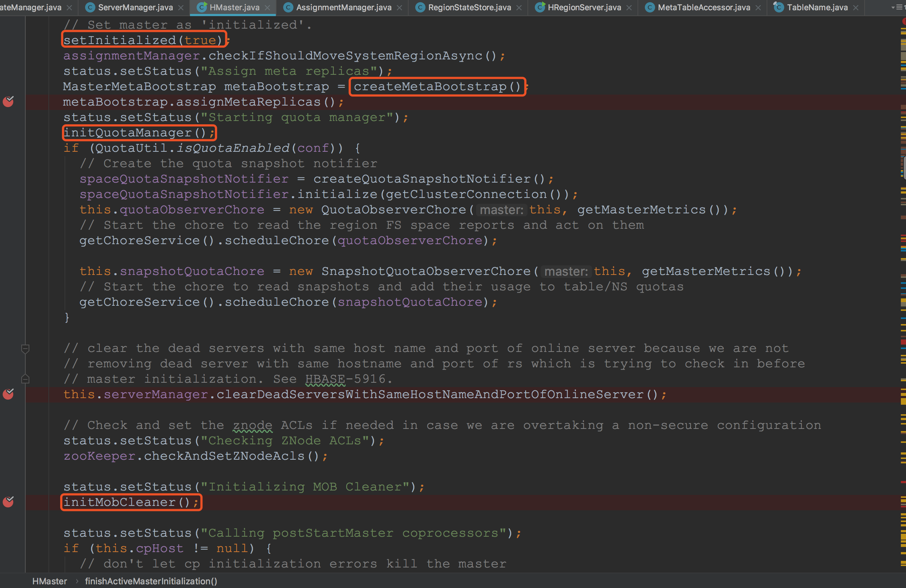Click the fold end marker at 'master initialization' comment

click(25, 379)
